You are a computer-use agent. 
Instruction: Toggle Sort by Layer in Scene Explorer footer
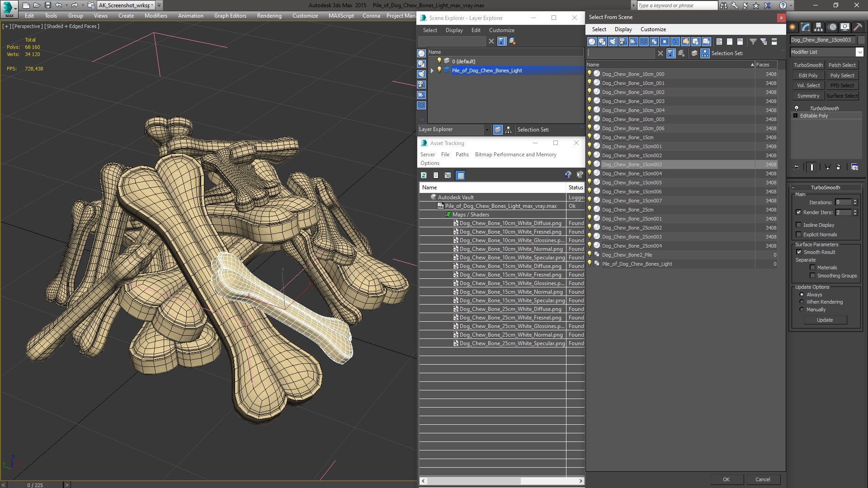pos(498,130)
